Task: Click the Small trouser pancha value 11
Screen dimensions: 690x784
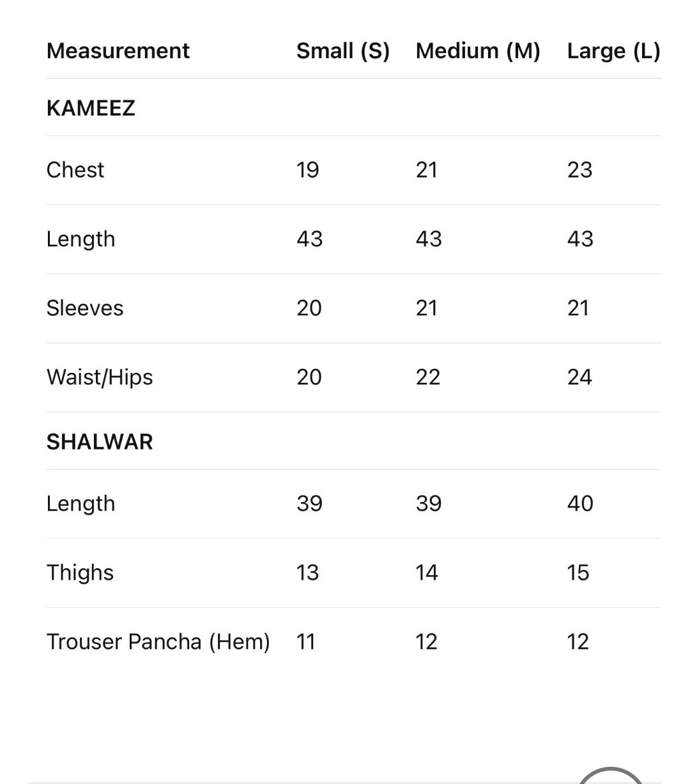Action: click(x=306, y=642)
